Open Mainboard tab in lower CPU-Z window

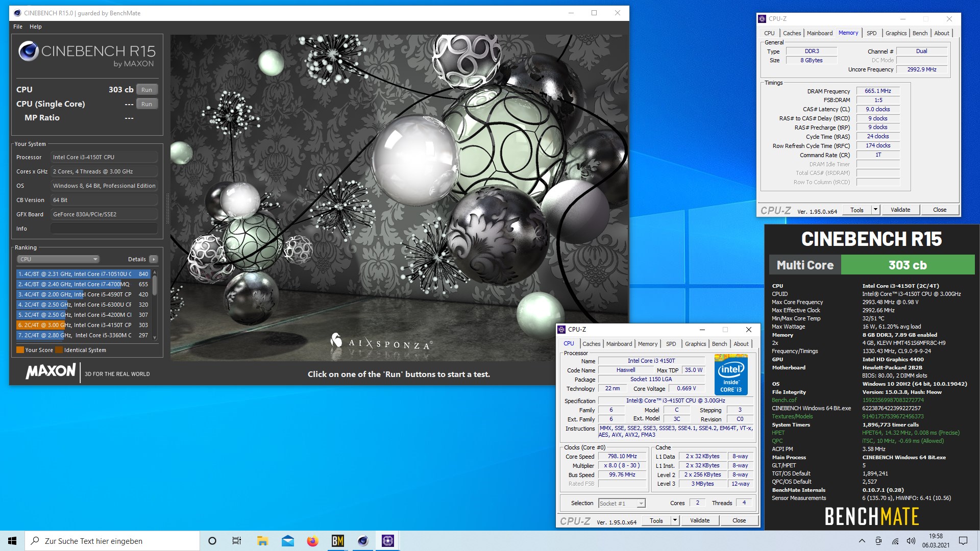point(619,344)
